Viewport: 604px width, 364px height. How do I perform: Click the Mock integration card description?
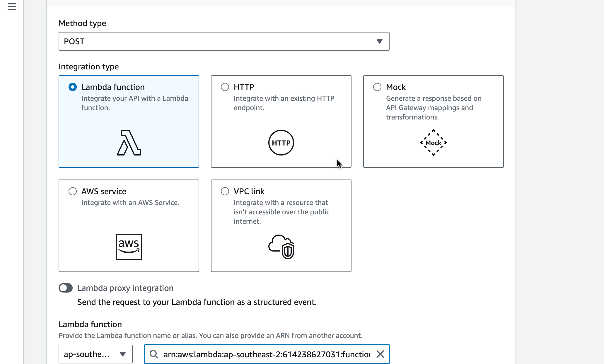pos(434,107)
